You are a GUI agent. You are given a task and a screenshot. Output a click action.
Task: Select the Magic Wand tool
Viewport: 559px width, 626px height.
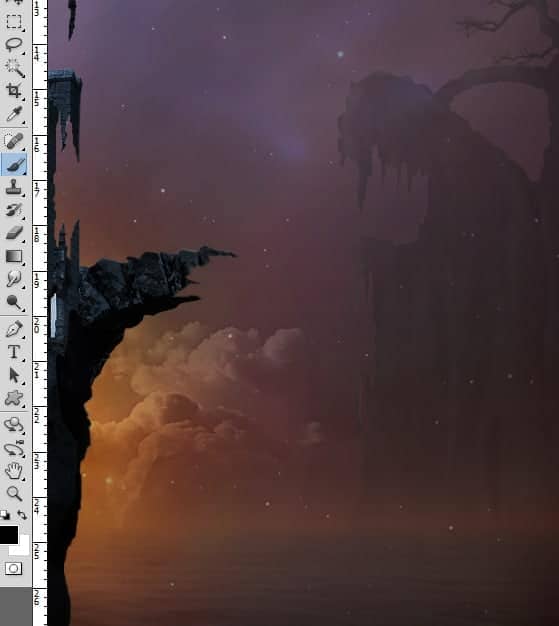(x=14, y=67)
